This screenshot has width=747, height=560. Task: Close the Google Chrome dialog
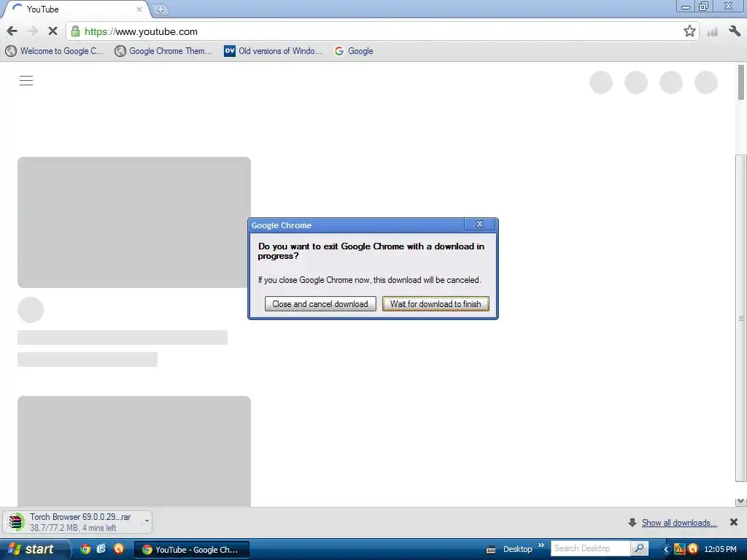click(480, 225)
